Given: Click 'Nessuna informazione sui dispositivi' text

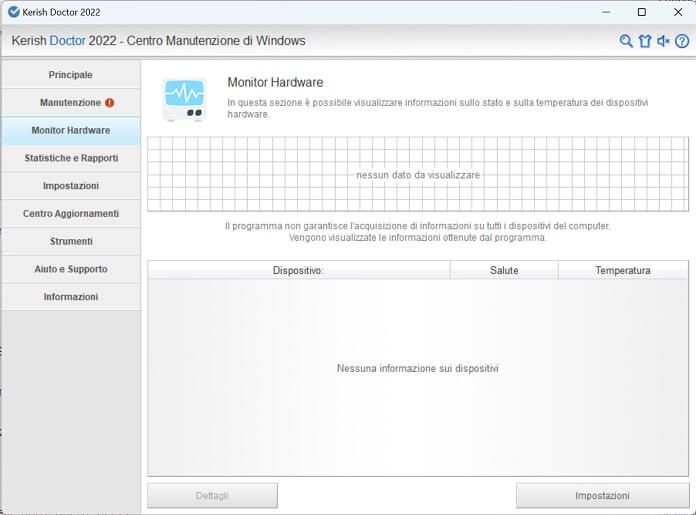Looking at the screenshot, I should tap(418, 368).
